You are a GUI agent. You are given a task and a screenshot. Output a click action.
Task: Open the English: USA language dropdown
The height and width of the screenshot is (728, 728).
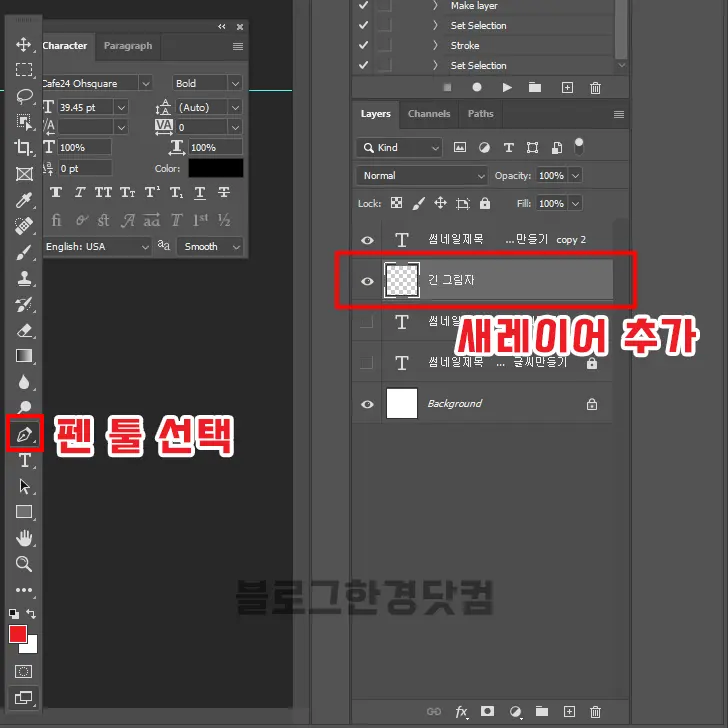(98, 247)
